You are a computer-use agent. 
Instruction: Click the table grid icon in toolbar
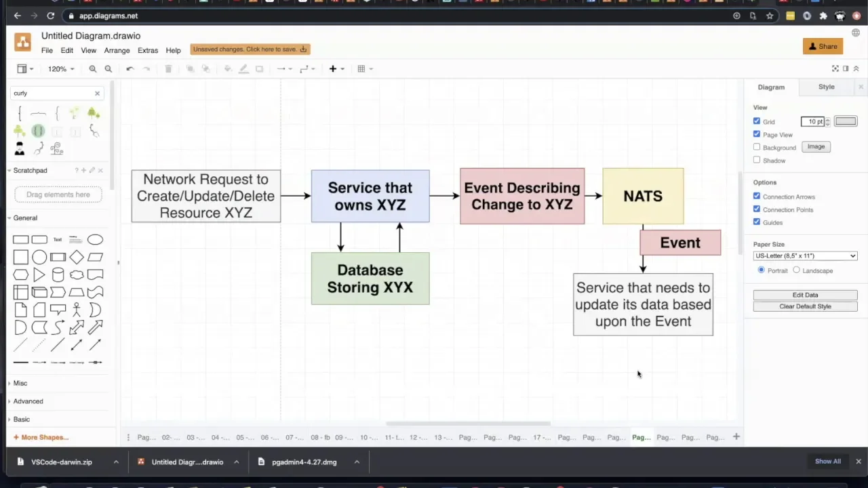(x=361, y=69)
